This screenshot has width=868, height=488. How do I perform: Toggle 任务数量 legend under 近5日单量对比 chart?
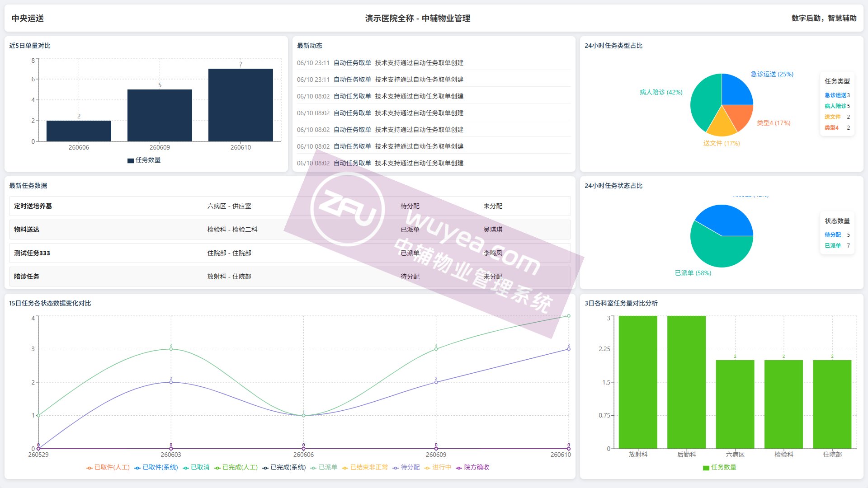(x=144, y=160)
